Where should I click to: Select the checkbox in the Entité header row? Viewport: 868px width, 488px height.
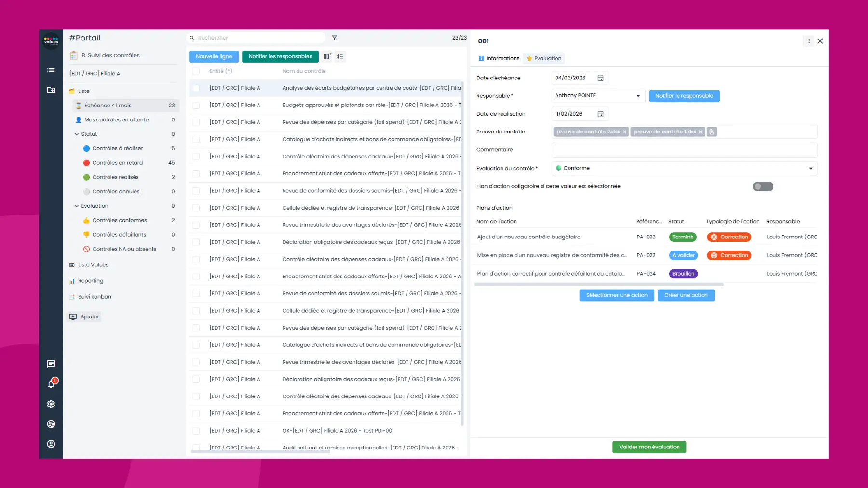click(196, 71)
